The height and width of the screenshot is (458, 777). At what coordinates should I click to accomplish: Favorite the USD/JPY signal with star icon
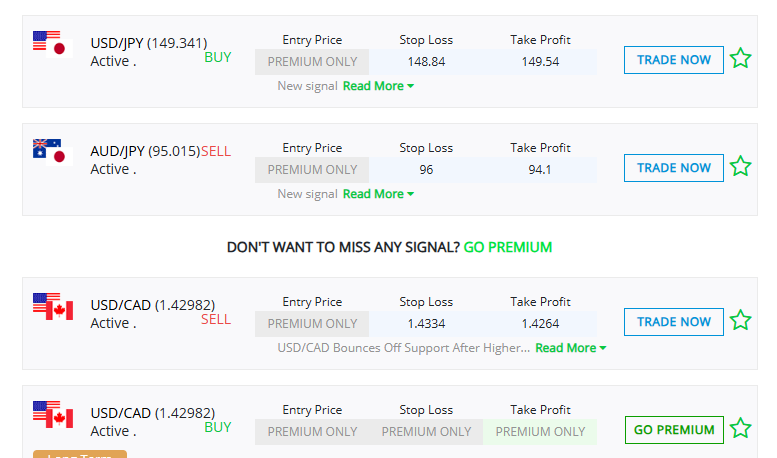pyautogui.click(x=740, y=58)
